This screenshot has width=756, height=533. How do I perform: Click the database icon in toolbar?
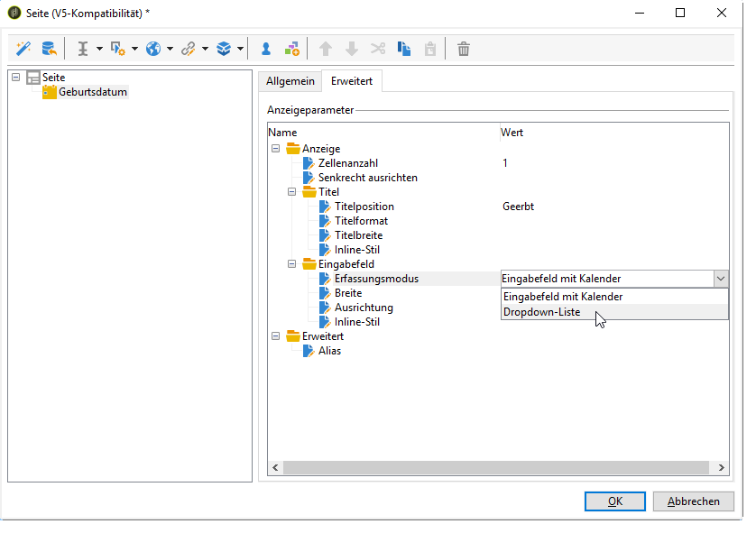[48, 49]
